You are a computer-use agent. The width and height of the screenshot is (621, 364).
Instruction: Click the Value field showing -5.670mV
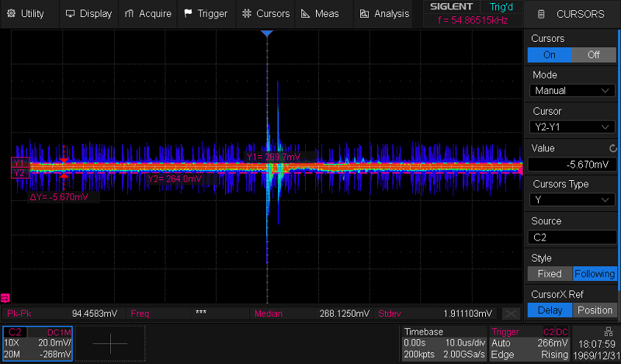pyautogui.click(x=572, y=164)
